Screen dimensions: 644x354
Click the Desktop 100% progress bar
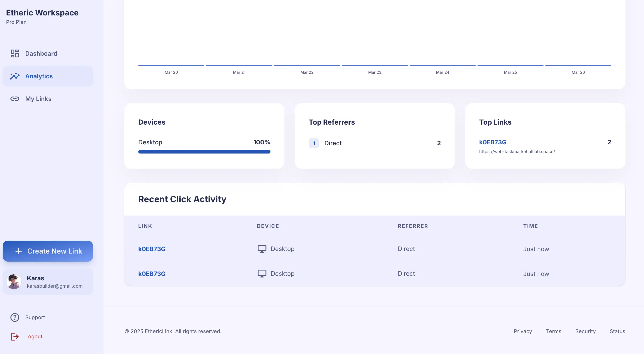[204, 152]
